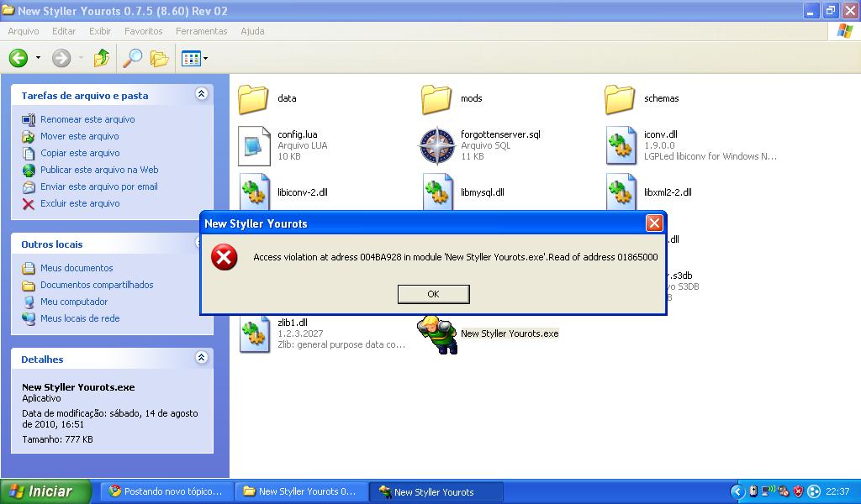Select the zlib1.dll file icon

click(255, 333)
